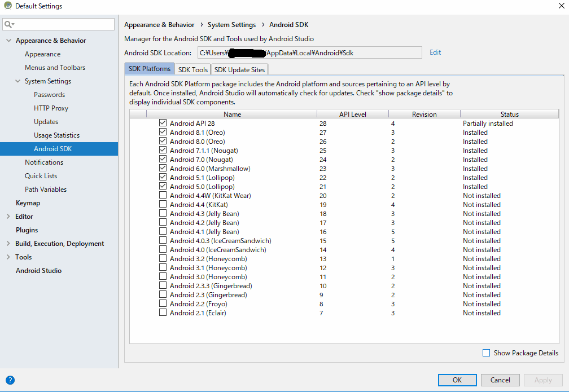Click the Android Studio icon in title bar

click(x=7, y=6)
